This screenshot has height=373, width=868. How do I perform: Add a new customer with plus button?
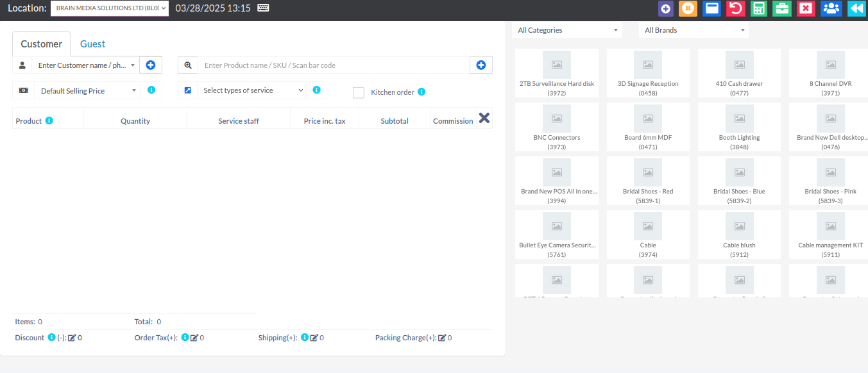(151, 65)
